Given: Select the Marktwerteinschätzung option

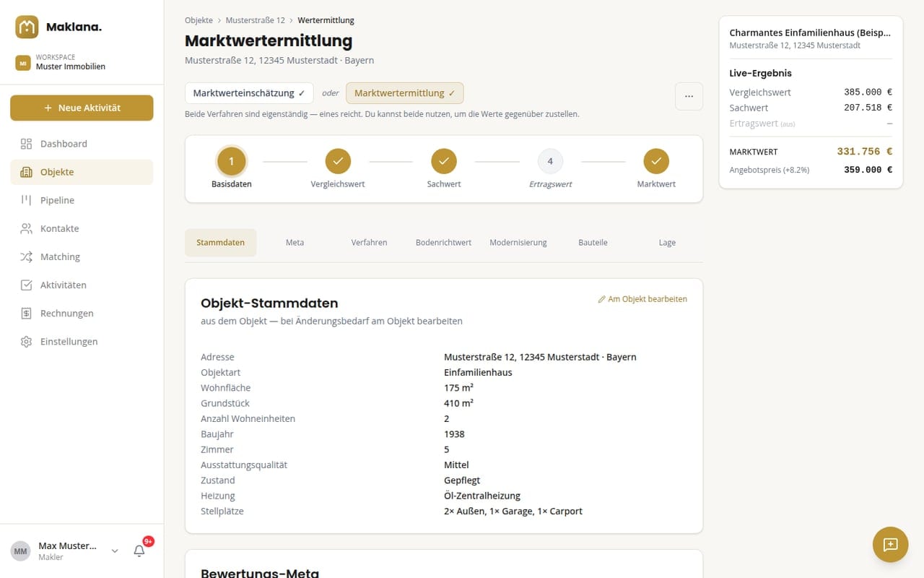Looking at the screenshot, I should click(x=249, y=93).
